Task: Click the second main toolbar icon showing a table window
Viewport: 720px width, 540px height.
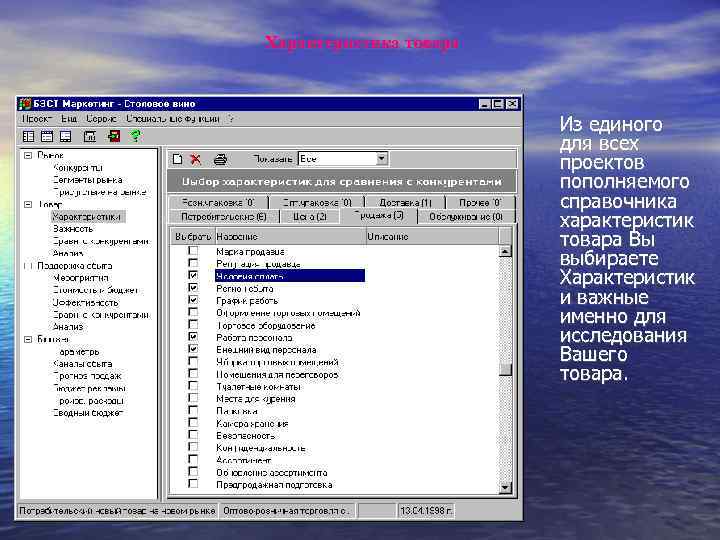Action: pyautogui.click(x=47, y=136)
